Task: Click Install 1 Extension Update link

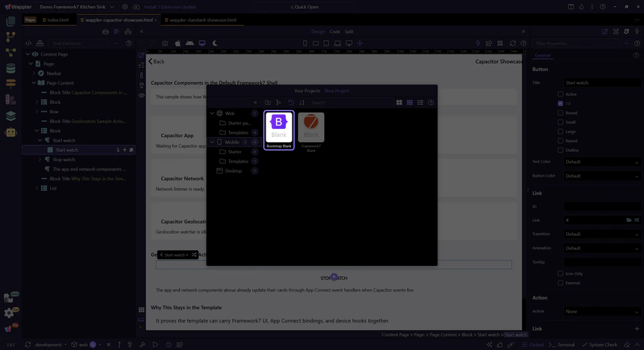Action: pos(170,7)
